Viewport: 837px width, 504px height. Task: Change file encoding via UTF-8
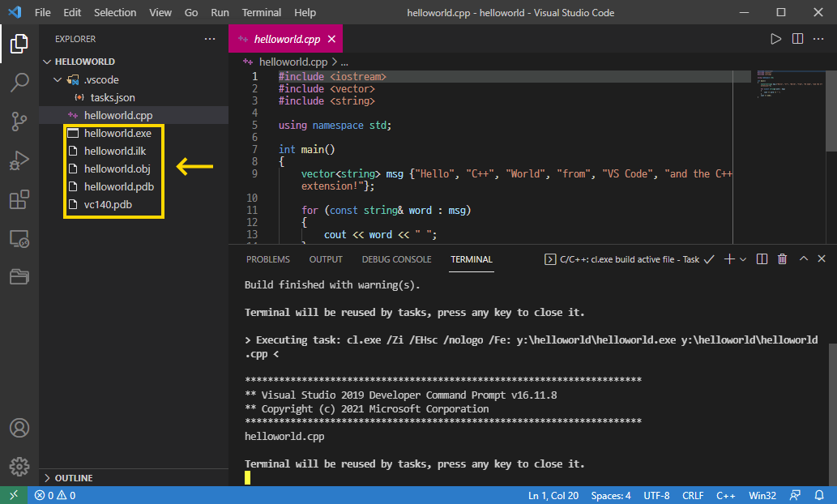click(x=656, y=495)
